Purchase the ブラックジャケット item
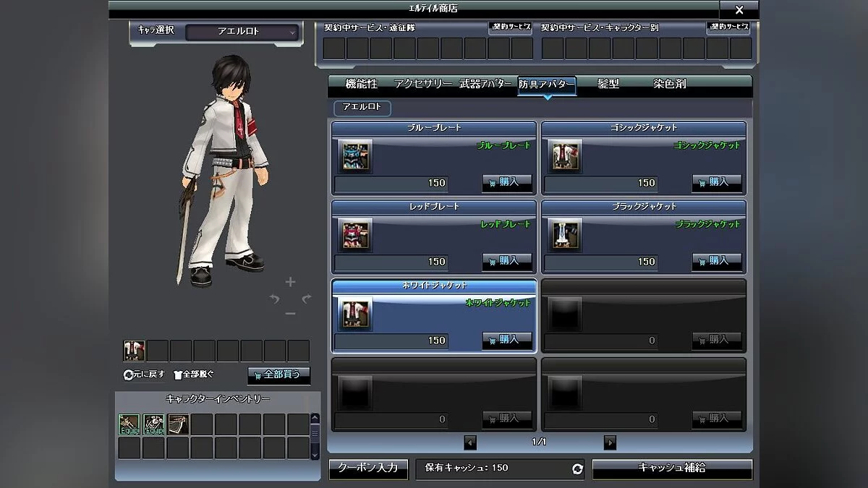868x488 pixels. (x=717, y=261)
